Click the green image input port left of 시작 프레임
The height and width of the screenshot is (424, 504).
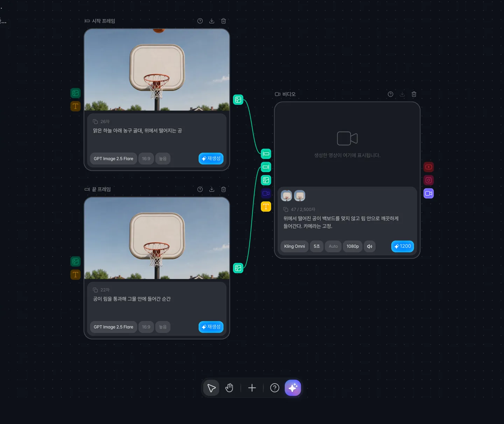(76, 93)
